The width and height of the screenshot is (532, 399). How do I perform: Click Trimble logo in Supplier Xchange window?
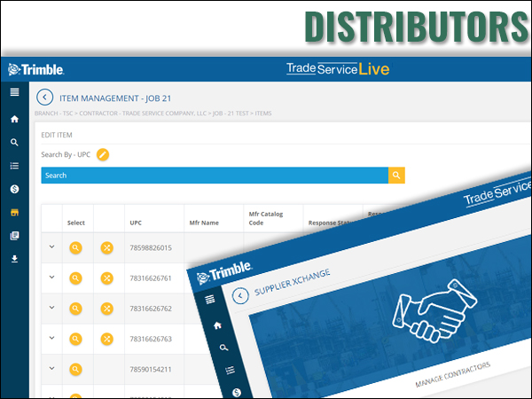point(224,273)
